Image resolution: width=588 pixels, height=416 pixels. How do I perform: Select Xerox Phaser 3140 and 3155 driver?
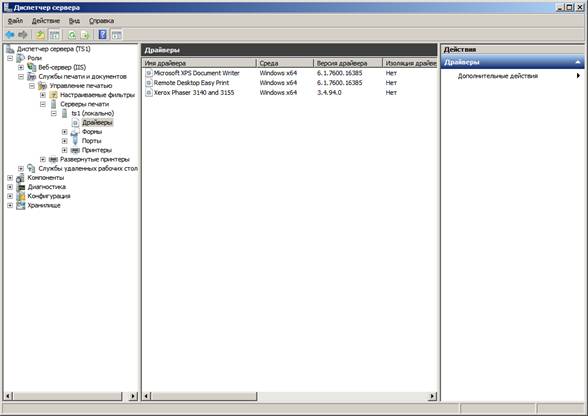[194, 93]
